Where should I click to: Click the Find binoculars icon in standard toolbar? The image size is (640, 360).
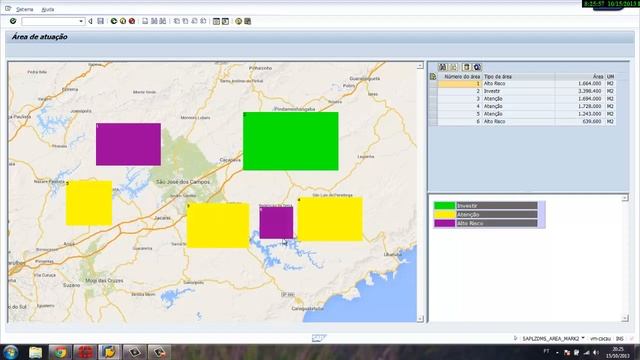click(154, 21)
